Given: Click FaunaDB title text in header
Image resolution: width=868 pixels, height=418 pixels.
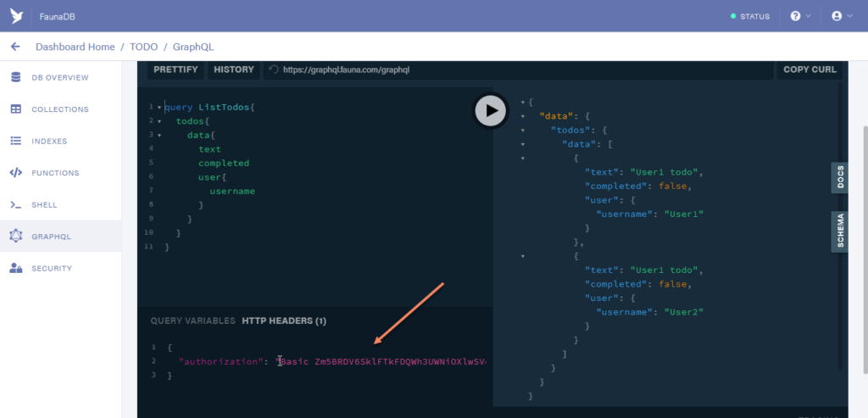Looking at the screenshot, I should pyautogui.click(x=57, y=17).
